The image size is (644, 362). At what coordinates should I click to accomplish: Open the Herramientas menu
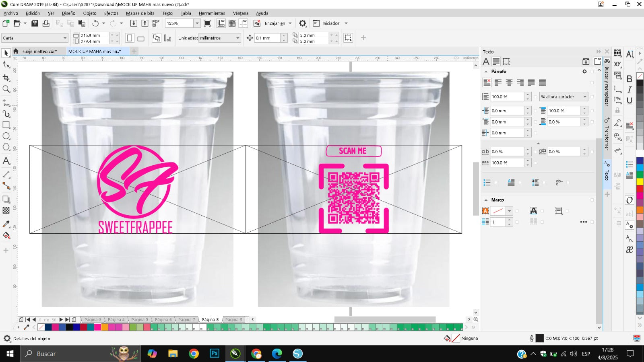pos(212,13)
